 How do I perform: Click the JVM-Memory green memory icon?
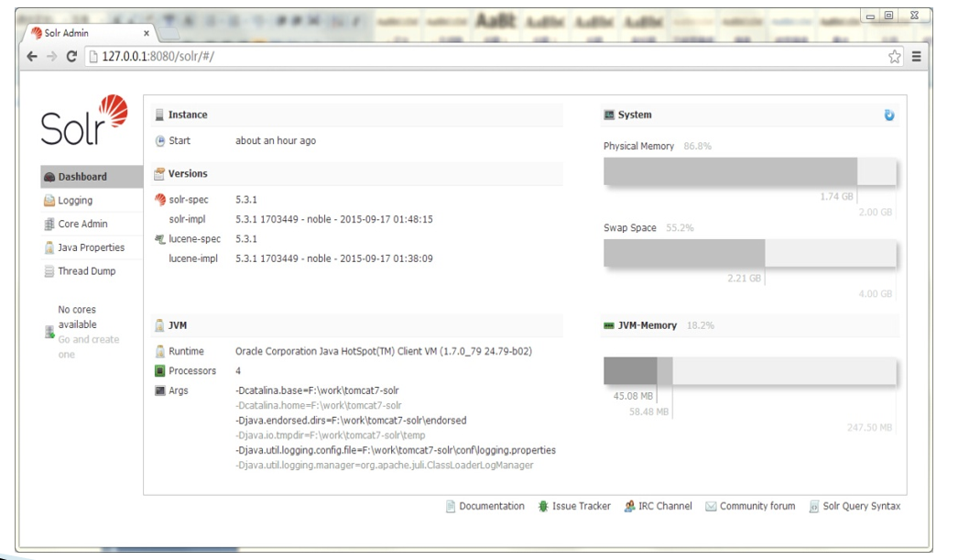(x=609, y=325)
